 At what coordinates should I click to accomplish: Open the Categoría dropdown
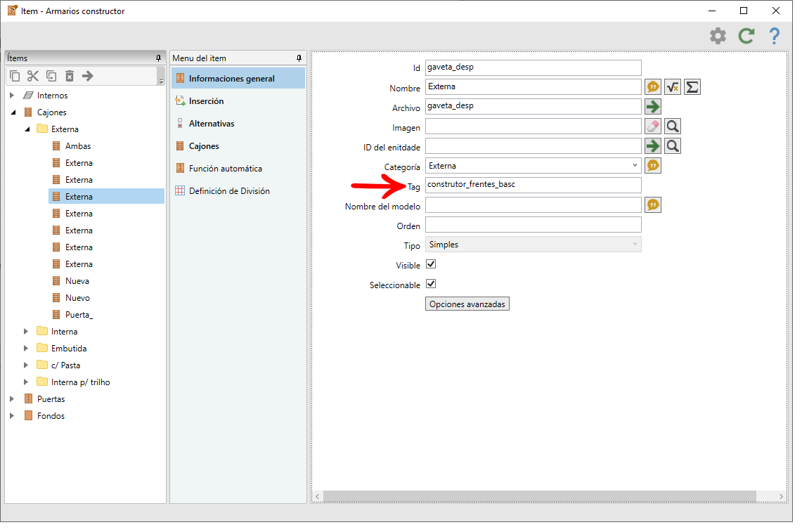point(635,165)
